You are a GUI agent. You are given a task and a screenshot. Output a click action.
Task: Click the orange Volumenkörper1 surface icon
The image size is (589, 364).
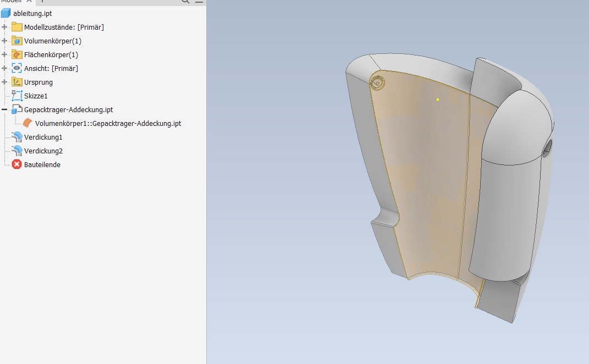tap(28, 123)
